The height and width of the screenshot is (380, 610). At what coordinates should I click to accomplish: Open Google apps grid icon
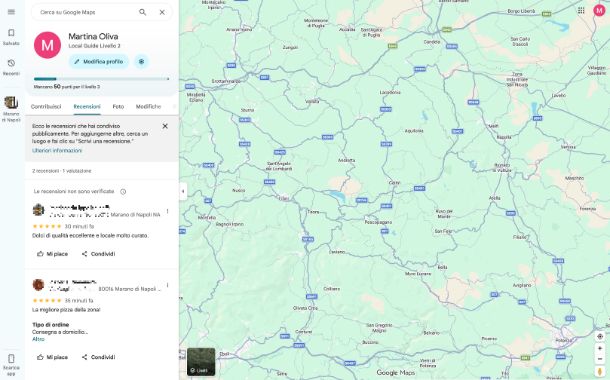[x=581, y=11]
